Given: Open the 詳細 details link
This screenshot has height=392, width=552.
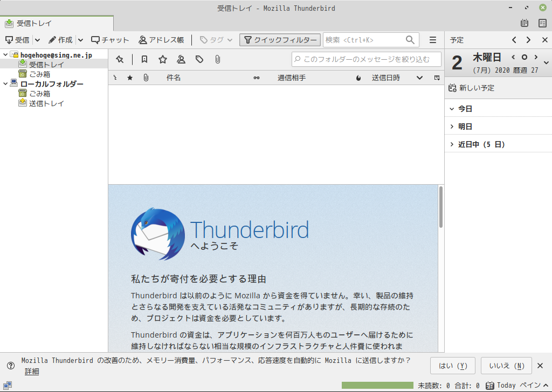Looking at the screenshot, I should [x=32, y=372].
